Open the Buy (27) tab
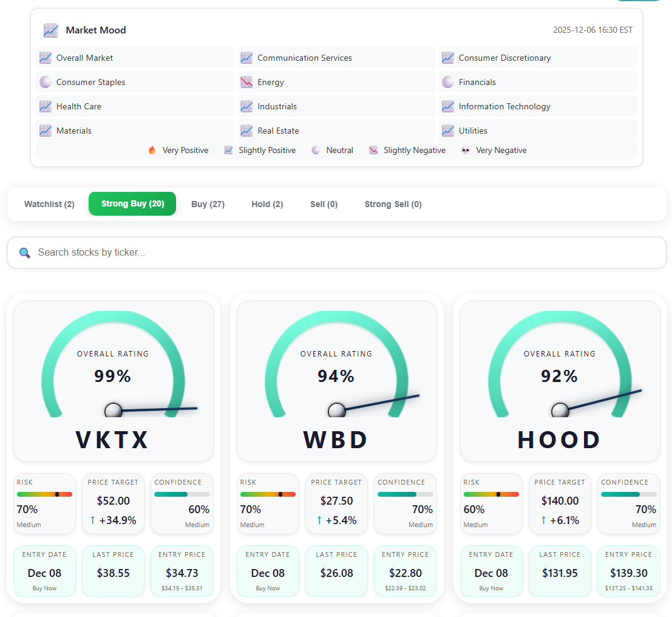 click(x=208, y=204)
